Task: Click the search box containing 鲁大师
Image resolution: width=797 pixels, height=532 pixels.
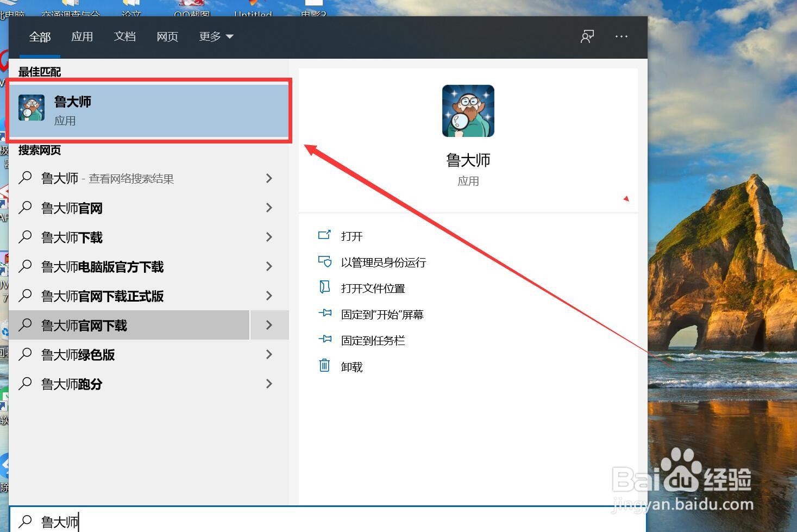Action: pos(328,521)
